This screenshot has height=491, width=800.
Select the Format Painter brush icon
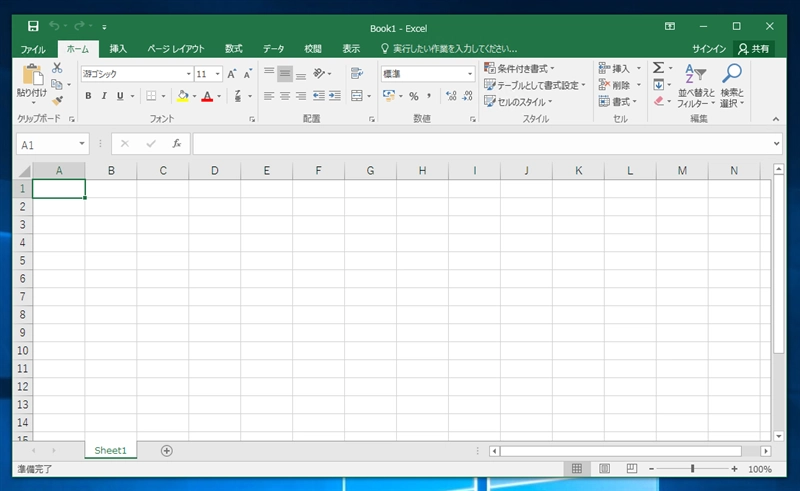coord(57,101)
